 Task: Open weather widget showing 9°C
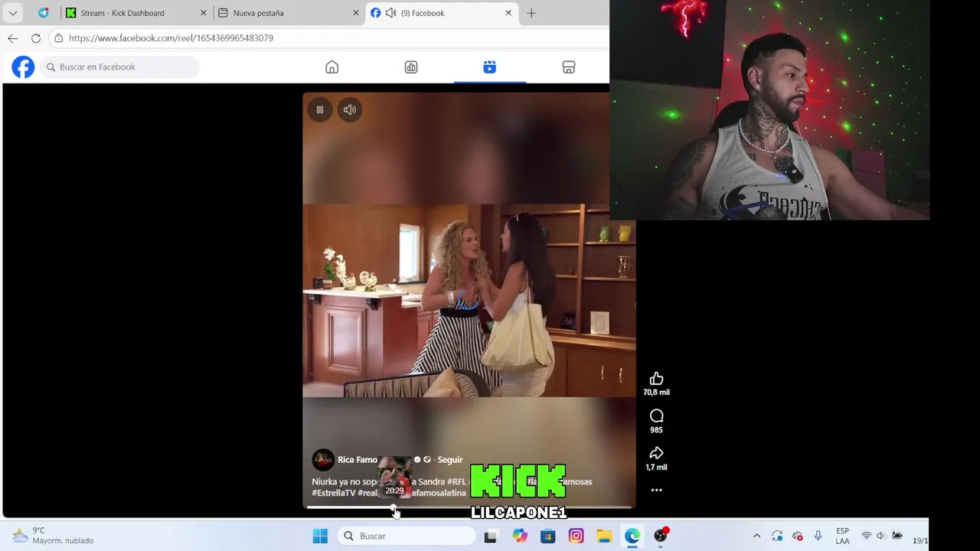(x=53, y=536)
